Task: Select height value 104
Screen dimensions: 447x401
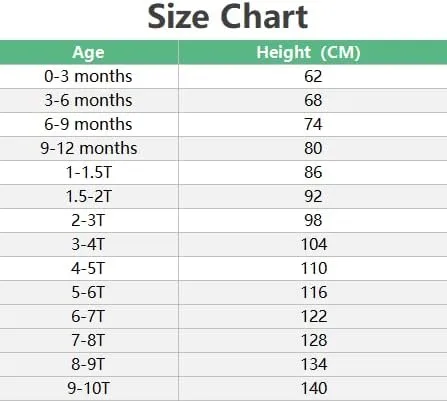Action: pyautogui.click(x=314, y=244)
